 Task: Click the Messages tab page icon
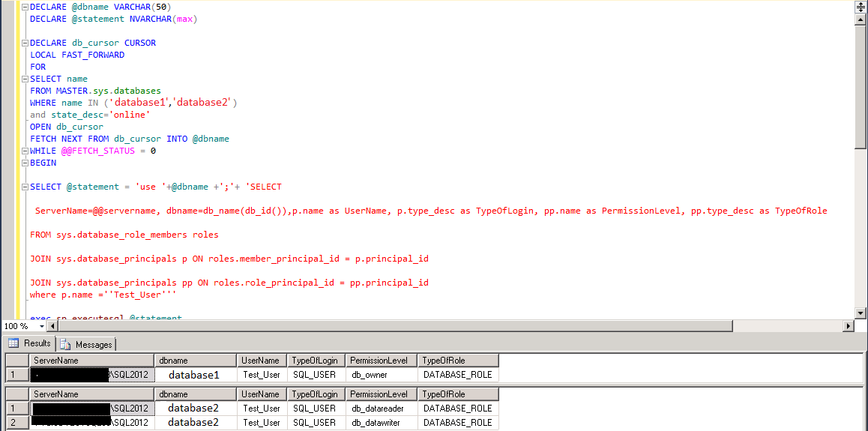coord(66,345)
